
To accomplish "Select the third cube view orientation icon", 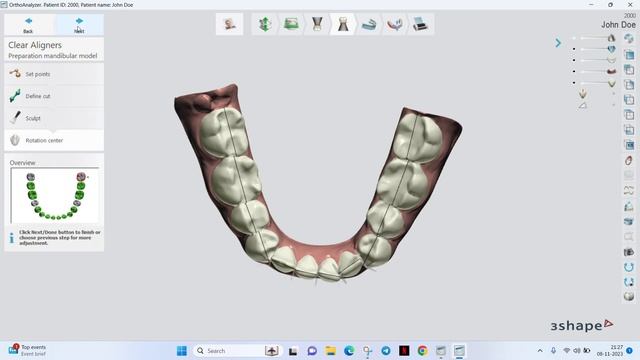I will (x=629, y=84).
